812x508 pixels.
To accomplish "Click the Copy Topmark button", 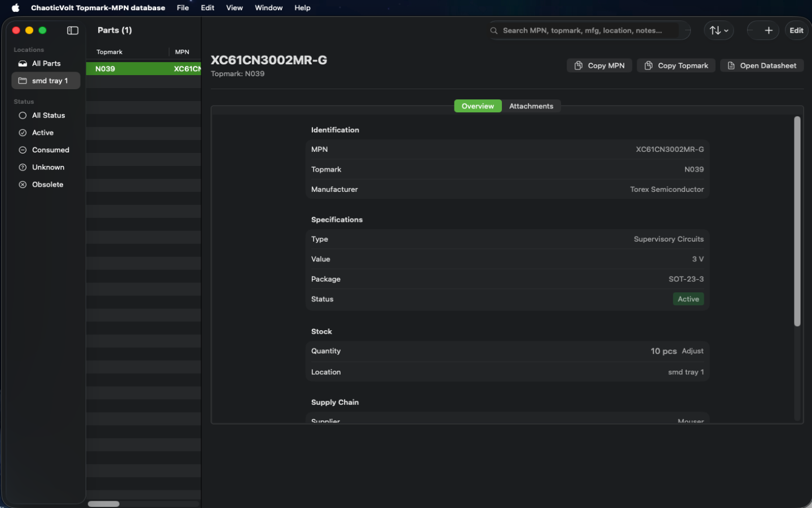I will click(x=676, y=65).
